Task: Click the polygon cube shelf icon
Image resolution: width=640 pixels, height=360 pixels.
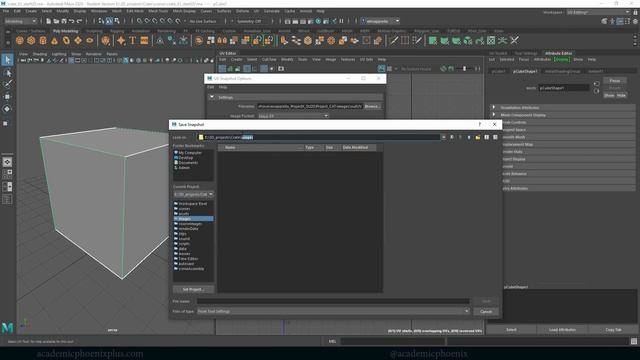Action: point(31,40)
